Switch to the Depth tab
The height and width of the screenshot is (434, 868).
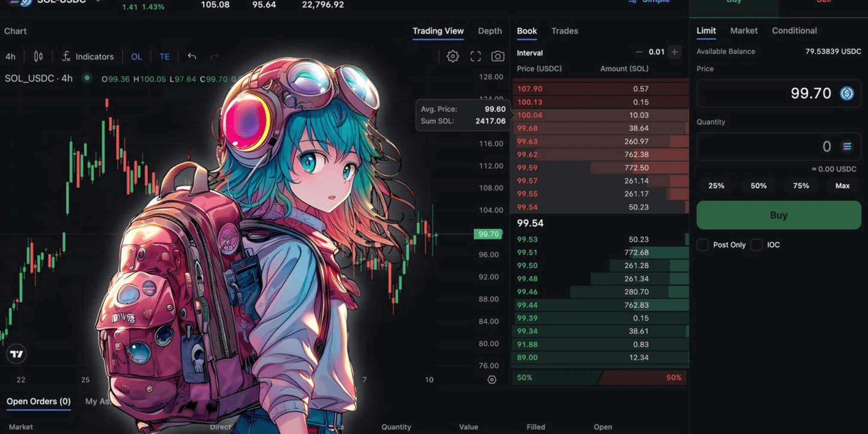[x=489, y=31]
